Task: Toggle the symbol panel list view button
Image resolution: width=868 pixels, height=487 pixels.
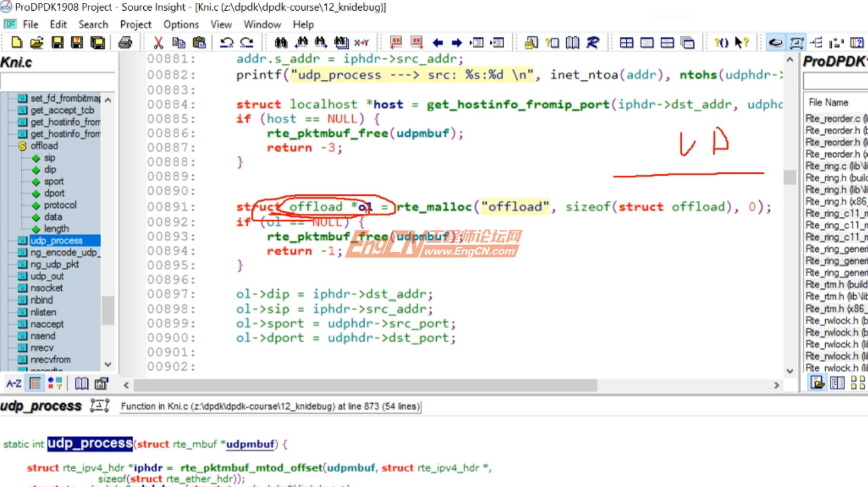Action: pos(35,384)
